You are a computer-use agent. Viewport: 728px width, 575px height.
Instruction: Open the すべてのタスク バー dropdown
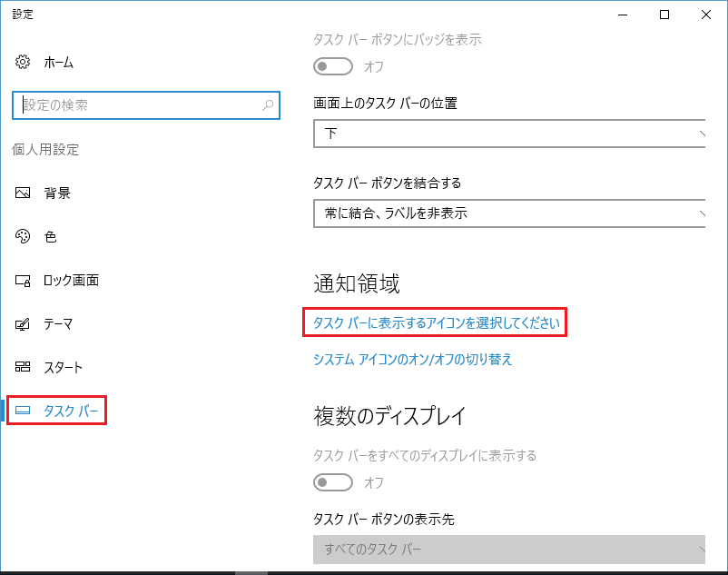point(508,550)
